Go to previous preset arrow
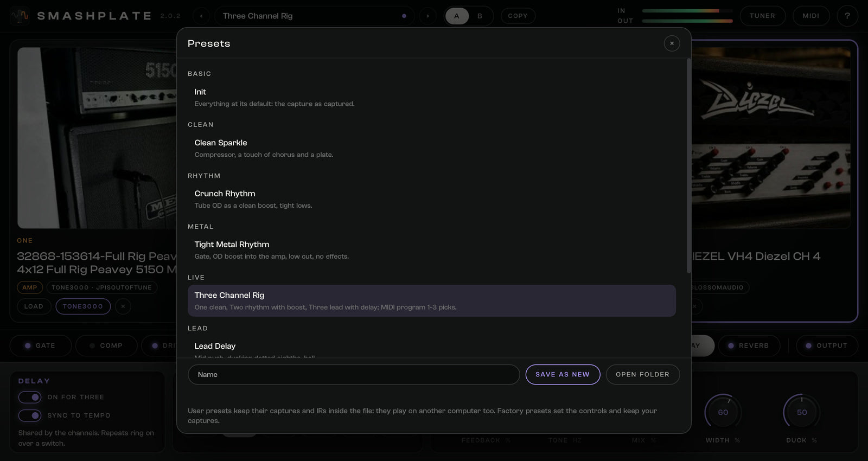Screen dimensions: 868x461 click(x=201, y=16)
